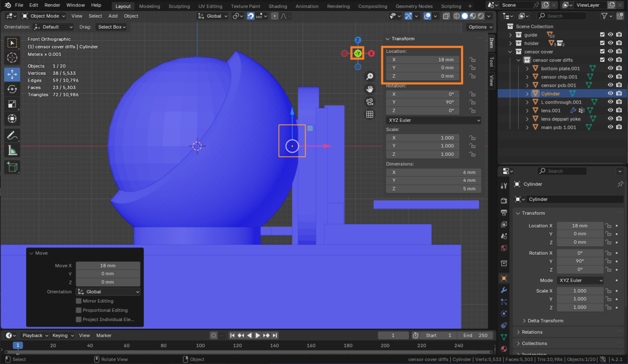
Task: Expand the Collections panel
Action: 534,344
